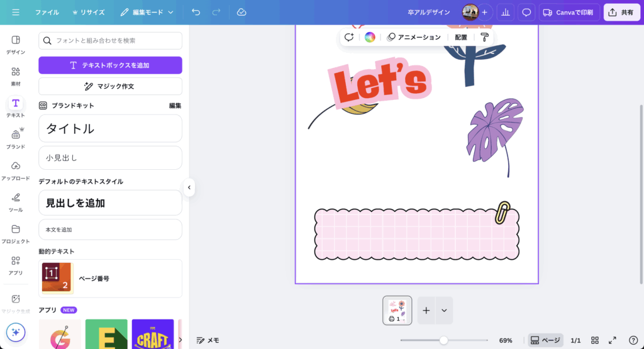The height and width of the screenshot is (349, 644).
Task: Click the copy style paint roller icon
Action: click(x=484, y=37)
